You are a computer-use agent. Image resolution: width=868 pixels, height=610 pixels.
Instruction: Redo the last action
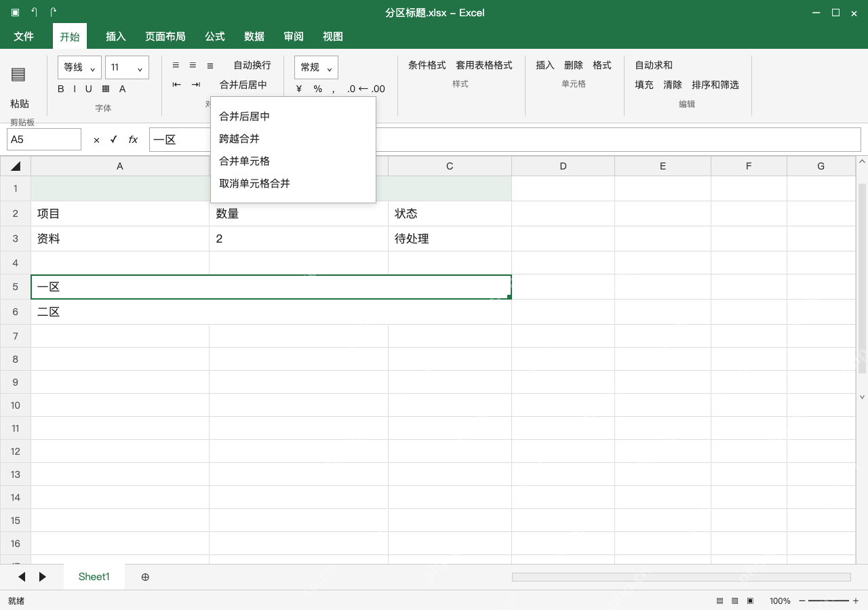tap(53, 12)
